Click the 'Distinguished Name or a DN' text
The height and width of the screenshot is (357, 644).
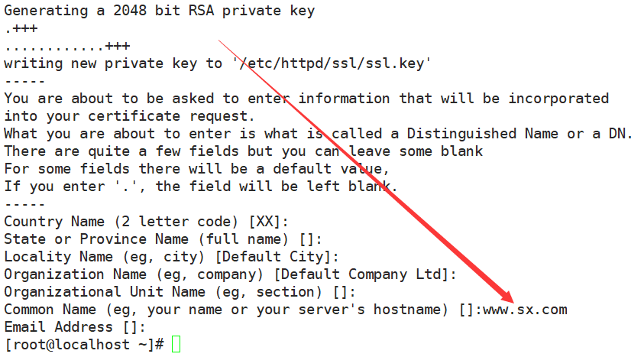[x=519, y=134]
